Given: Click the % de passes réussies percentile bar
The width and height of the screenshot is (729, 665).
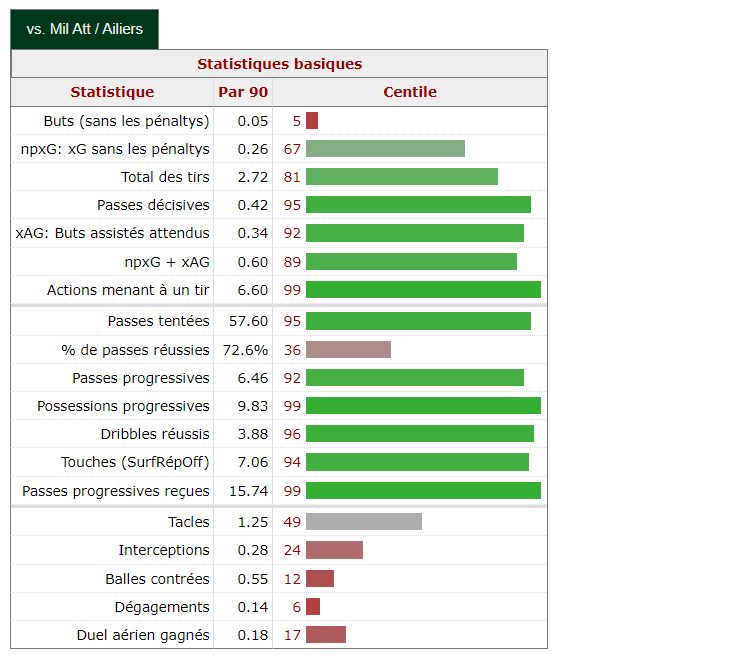Looking at the screenshot, I should 348,350.
